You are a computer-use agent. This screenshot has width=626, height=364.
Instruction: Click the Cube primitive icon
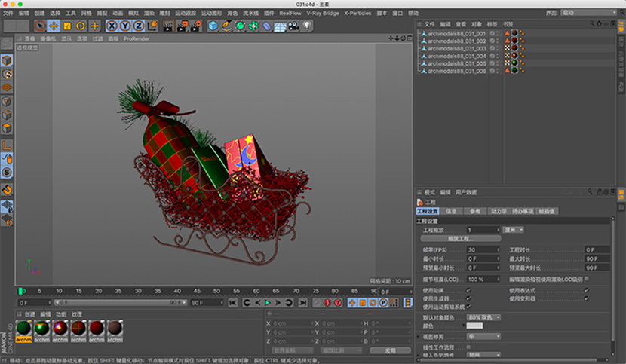click(213, 26)
